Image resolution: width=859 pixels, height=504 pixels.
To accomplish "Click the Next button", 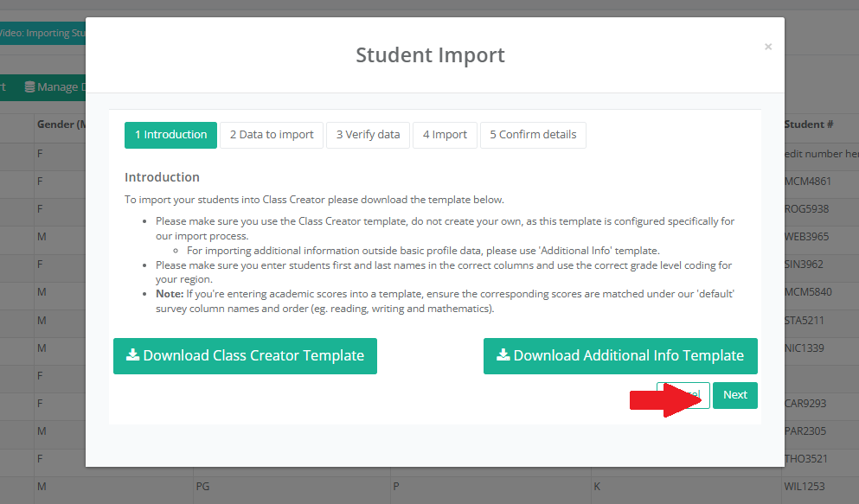I will pyautogui.click(x=735, y=395).
